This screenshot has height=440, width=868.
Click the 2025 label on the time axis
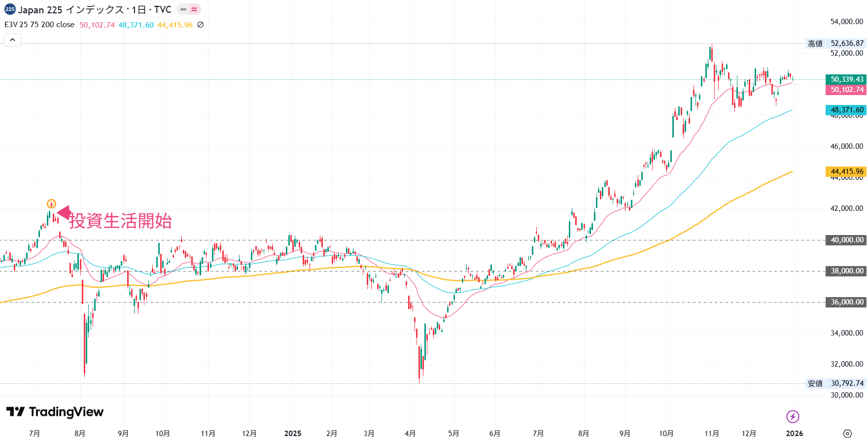coord(293,433)
